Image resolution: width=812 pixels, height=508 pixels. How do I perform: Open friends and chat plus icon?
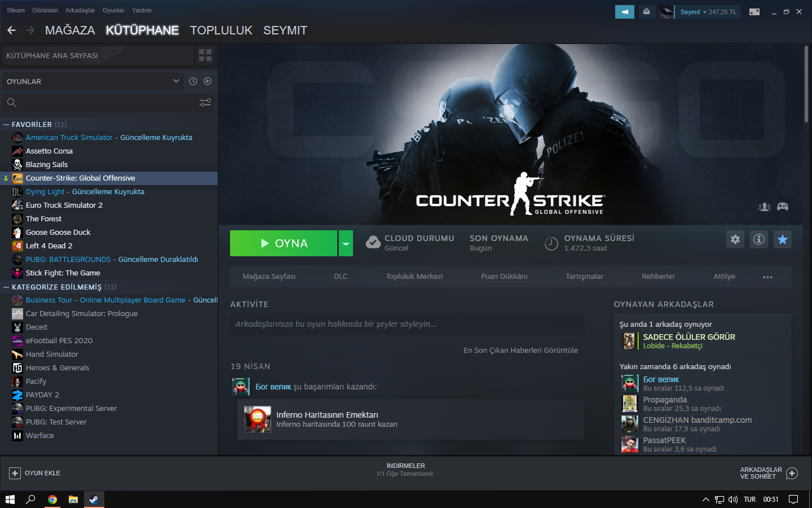(792, 473)
